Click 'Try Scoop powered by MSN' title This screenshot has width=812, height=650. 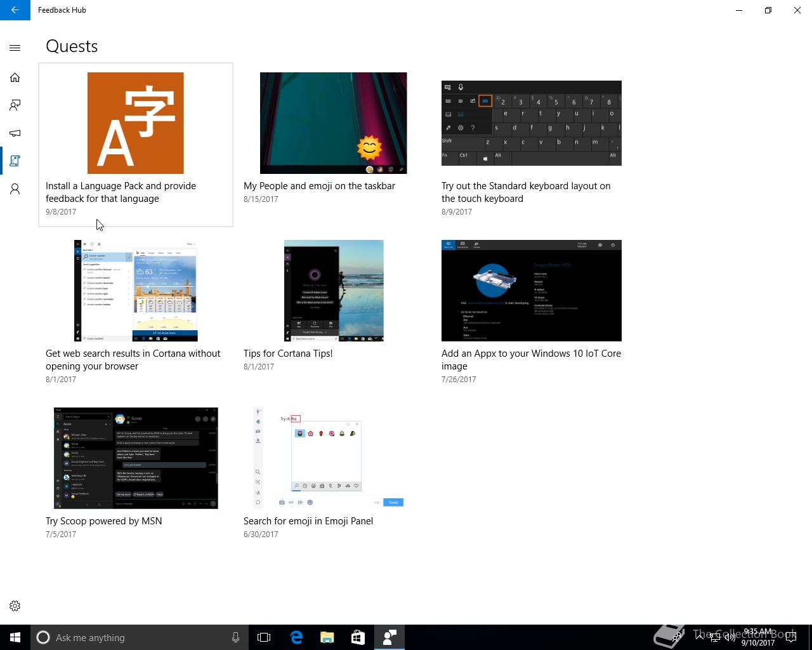[104, 521]
